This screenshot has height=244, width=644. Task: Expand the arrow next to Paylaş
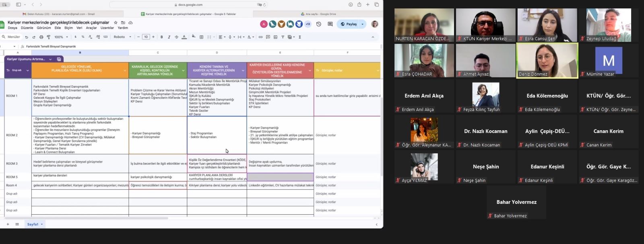[362, 24]
